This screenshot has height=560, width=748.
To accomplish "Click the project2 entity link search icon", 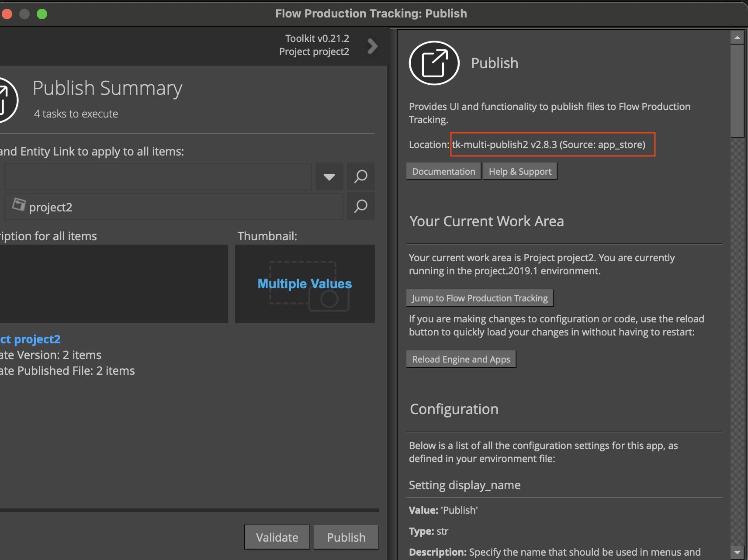I will tap(360, 206).
